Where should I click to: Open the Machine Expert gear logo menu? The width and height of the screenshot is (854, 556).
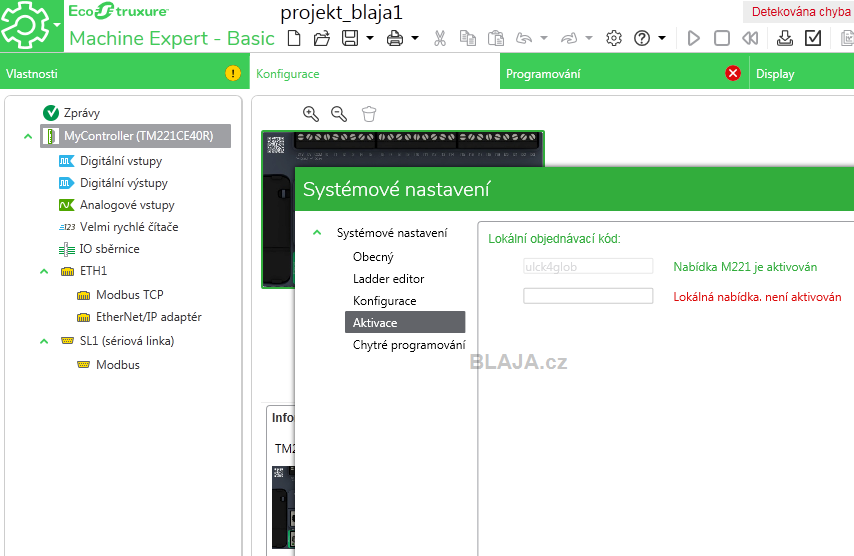pyautogui.click(x=32, y=26)
